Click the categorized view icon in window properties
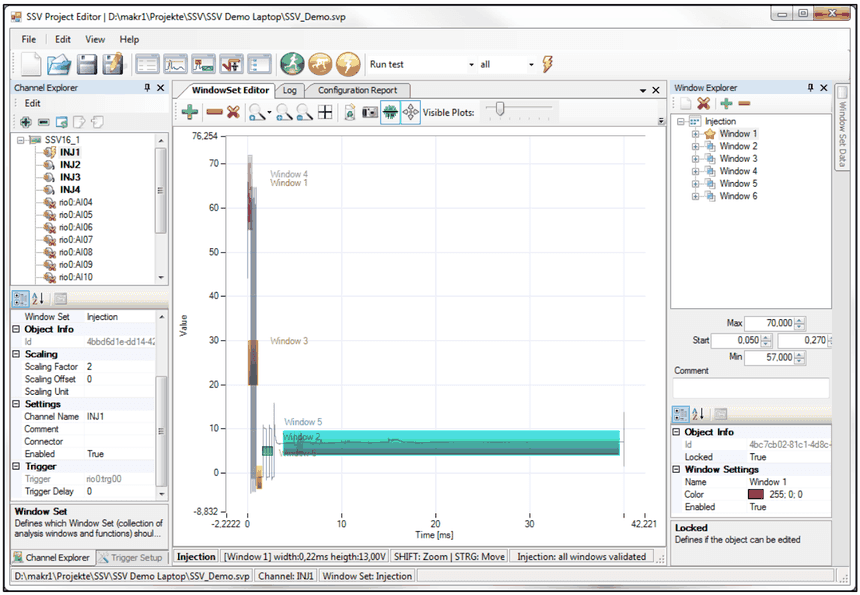The height and width of the screenshot is (595, 860). 681,414
